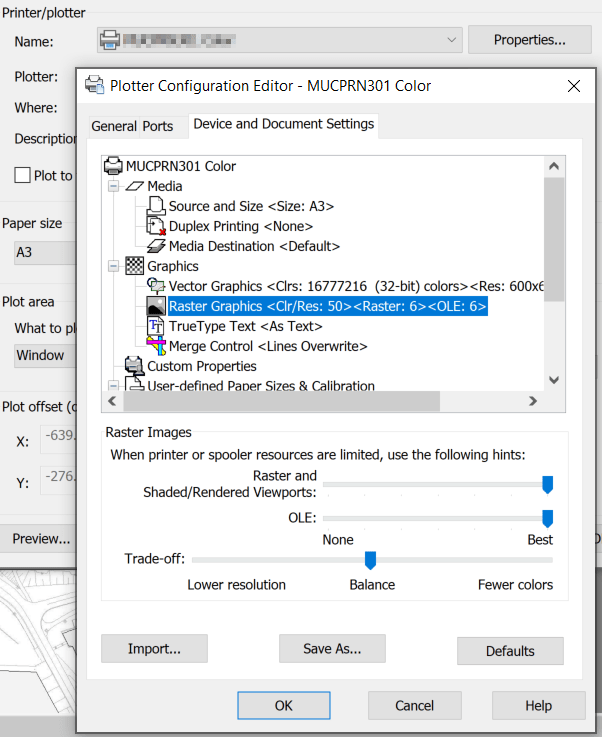Open the What to plot Window dropdown

[x=45, y=355]
